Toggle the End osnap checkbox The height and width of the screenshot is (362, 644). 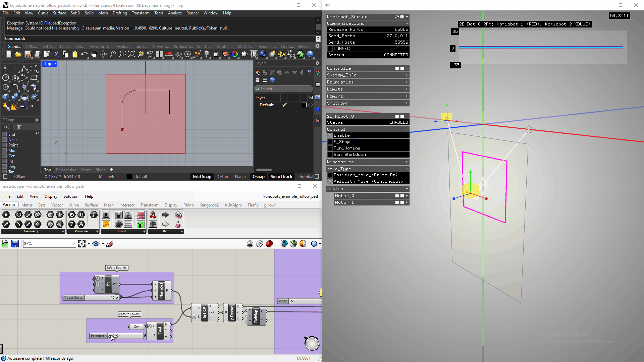tap(5, 134)
